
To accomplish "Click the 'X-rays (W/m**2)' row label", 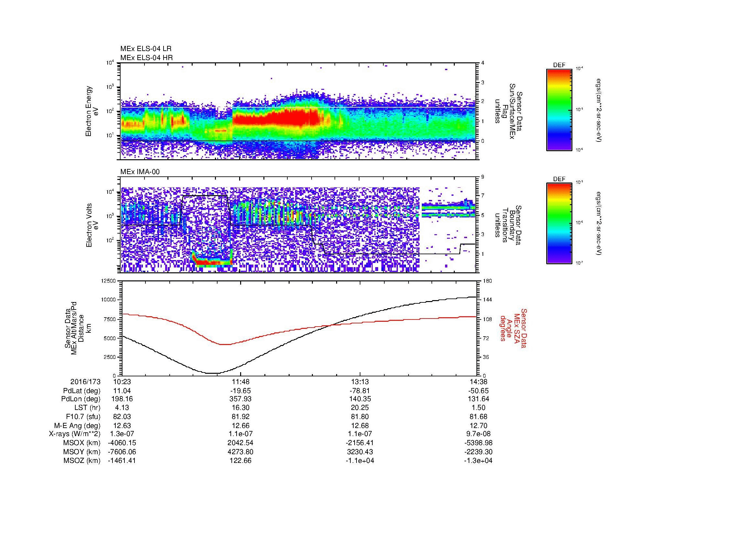I will coord(75,434).
